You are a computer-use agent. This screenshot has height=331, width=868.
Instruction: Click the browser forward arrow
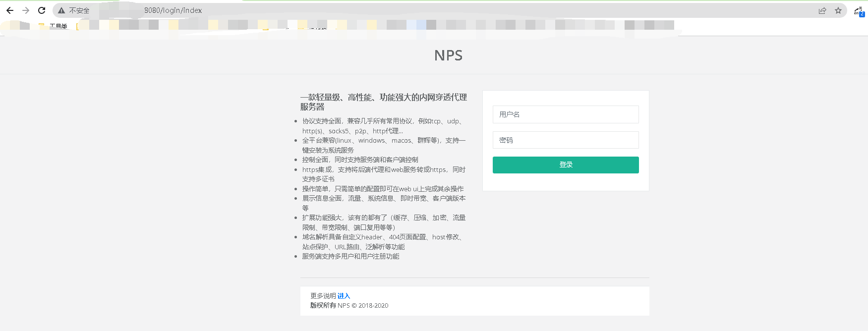coord(26,10)
